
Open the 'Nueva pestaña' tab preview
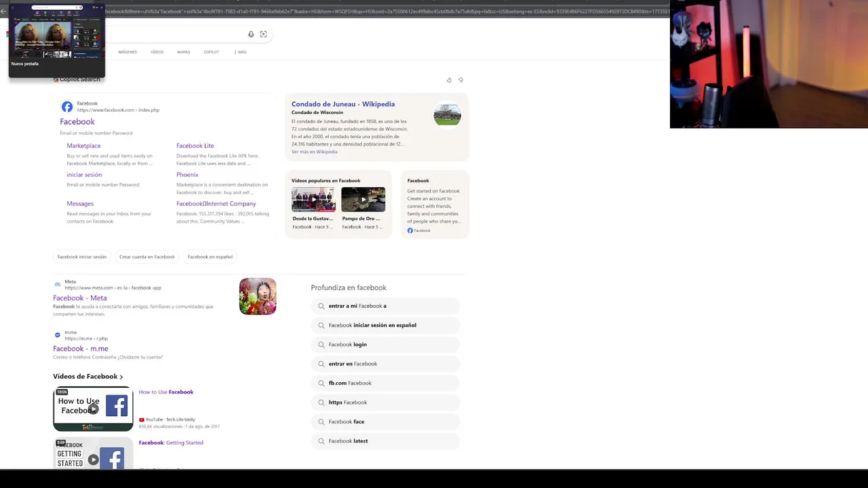click(57, 40)
